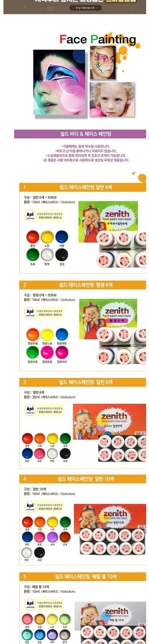Select the purple 보라 swatch in set 4
The height and width of the screenshot is (644, 149).
coord(53,537)
